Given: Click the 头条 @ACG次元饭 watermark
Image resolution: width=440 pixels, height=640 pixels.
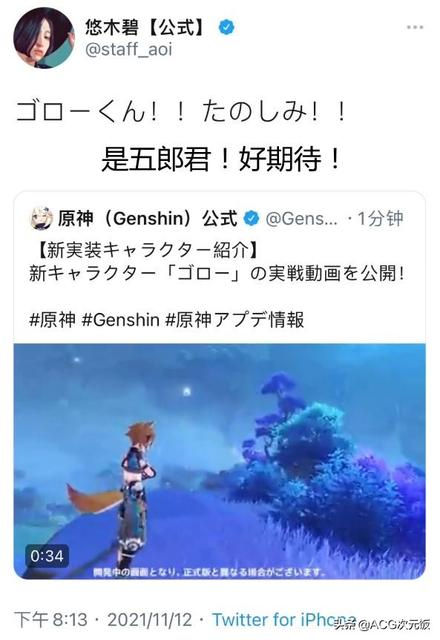Looking at the screenshot, I should coord(382,624).
